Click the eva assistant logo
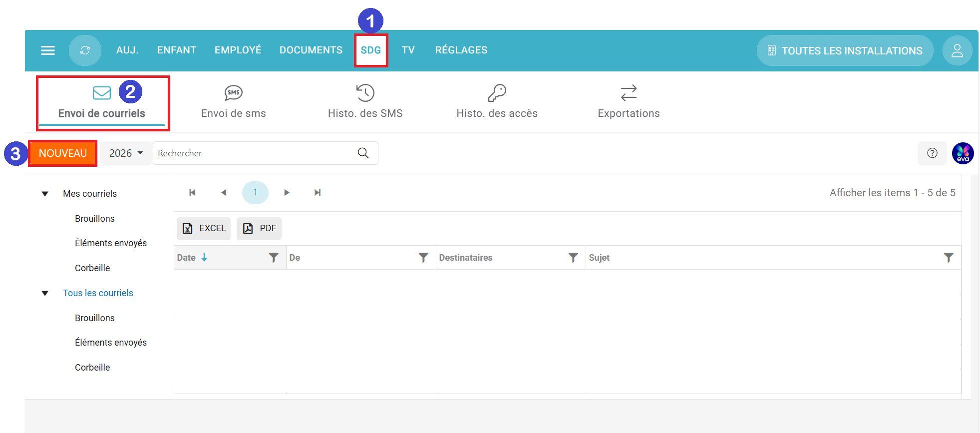The image size is (980, 433). (963, 153)
